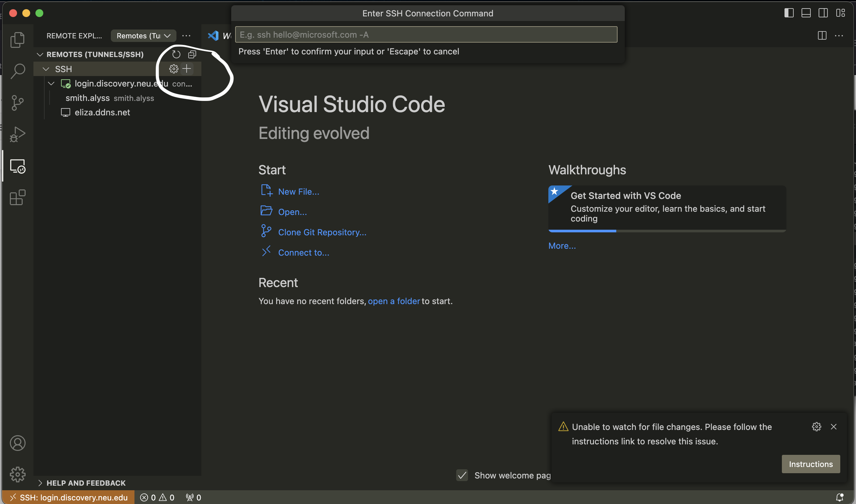Click the Connect to... link
This screenshot has height=504, width=856.
point(303,253)
